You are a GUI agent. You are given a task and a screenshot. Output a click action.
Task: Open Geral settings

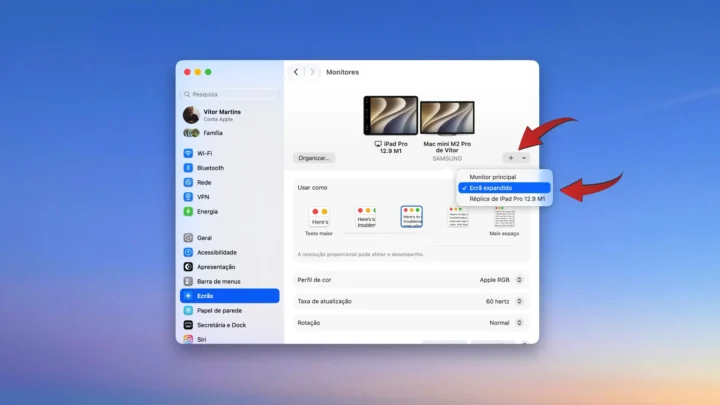coord(230,238)
